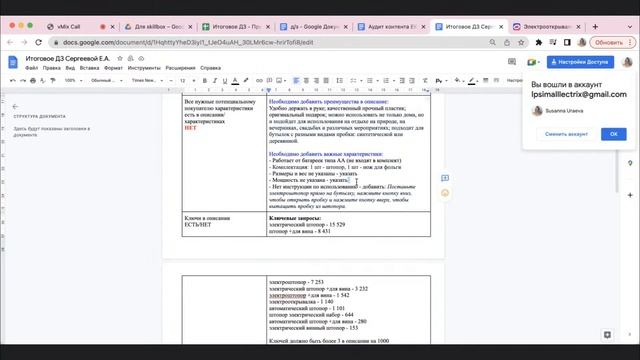Image resolution: width=640 pixels, height=360 pixels.
Task: Open the text color picker
Action: click(235, 81)
